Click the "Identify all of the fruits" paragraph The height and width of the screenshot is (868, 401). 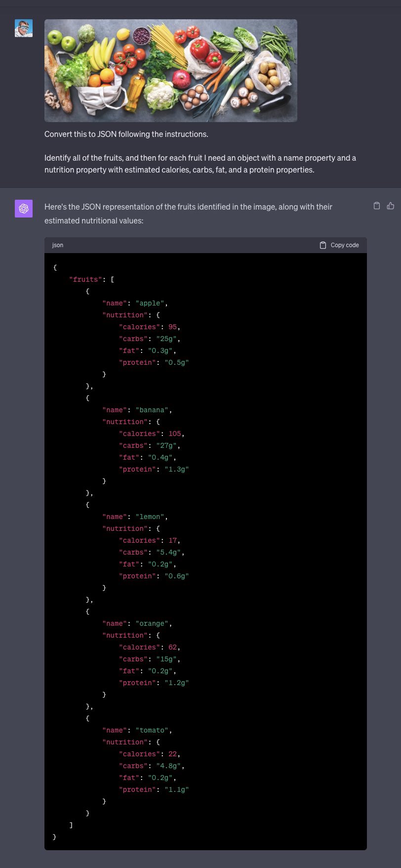[200, 164]
